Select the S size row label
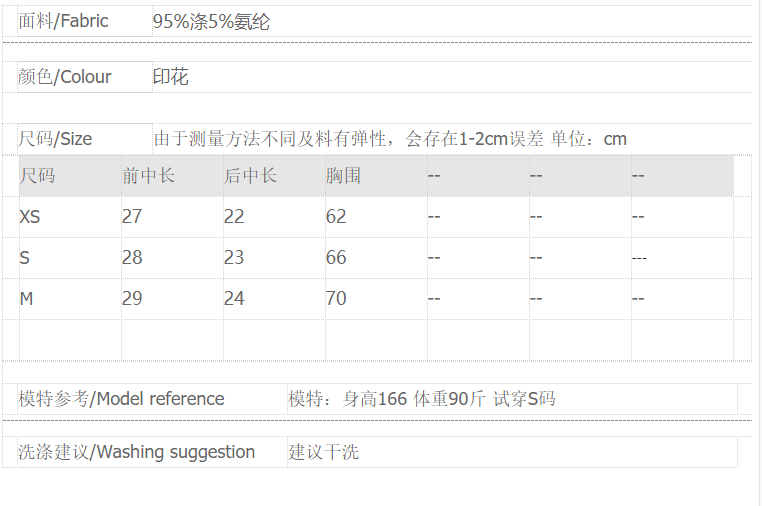 [x=25, y=258]
